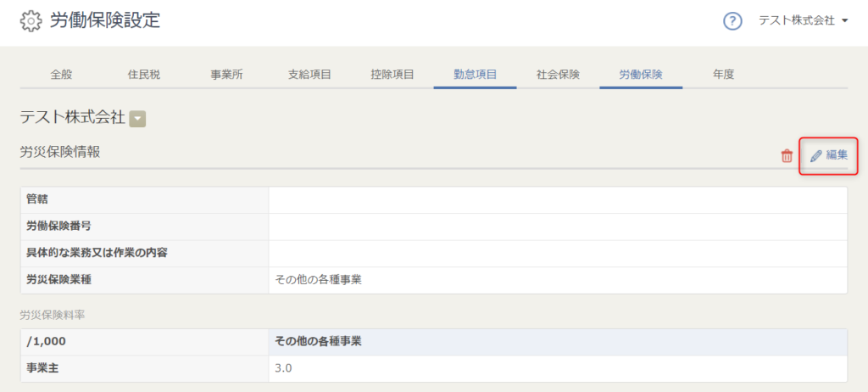This screenshot has width=868, height=392.
Task: Expand the company selector arrow beside テスト株式会社
Action: click(137, 119)
